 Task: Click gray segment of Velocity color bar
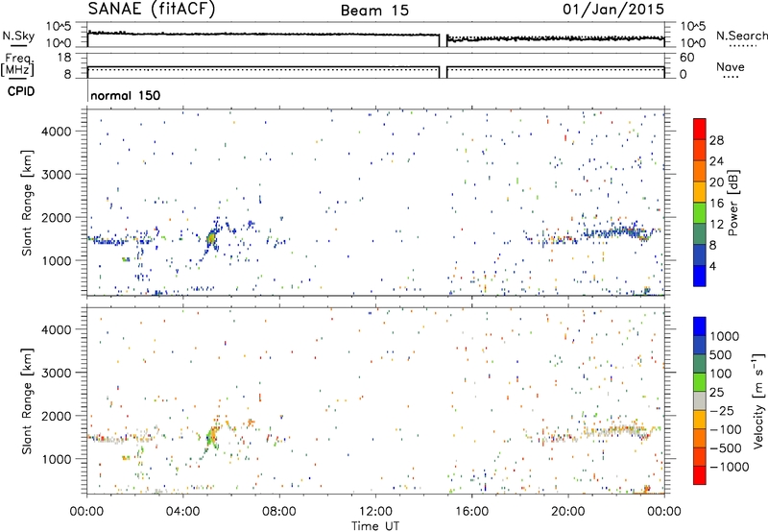tap(700, 400)
